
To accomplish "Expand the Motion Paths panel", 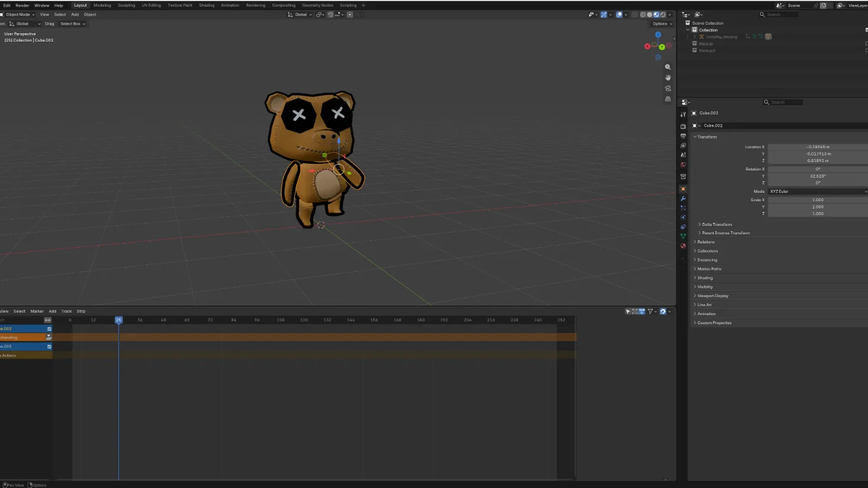I will coord(695,269).
